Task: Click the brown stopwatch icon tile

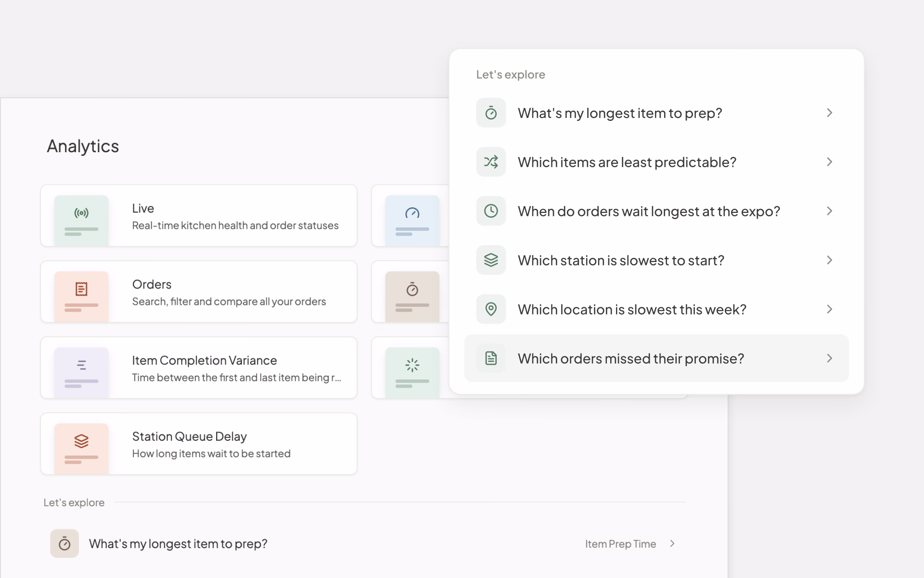Action: pos(412,297)
